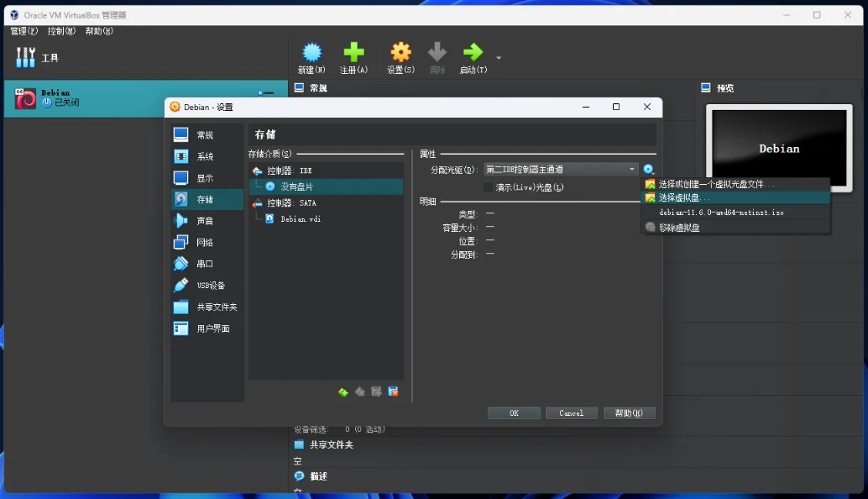868x499 pixels.
Task: Choose 移除虚拟盘 menu entry
Action: point(735,227)
